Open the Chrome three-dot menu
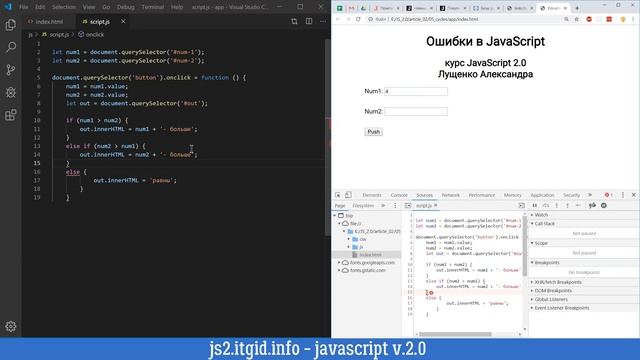Viewport: 640px width, 360px height. (633, 19)
